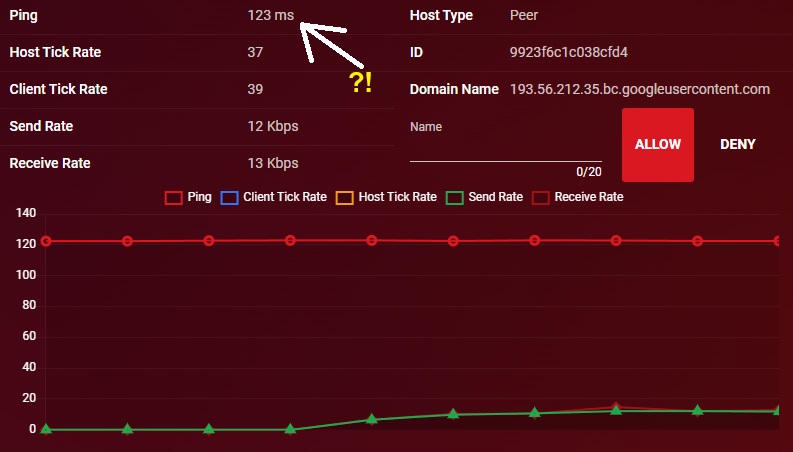Focus the Name text input field
The image size is (793, 452).
pos(505,148)
